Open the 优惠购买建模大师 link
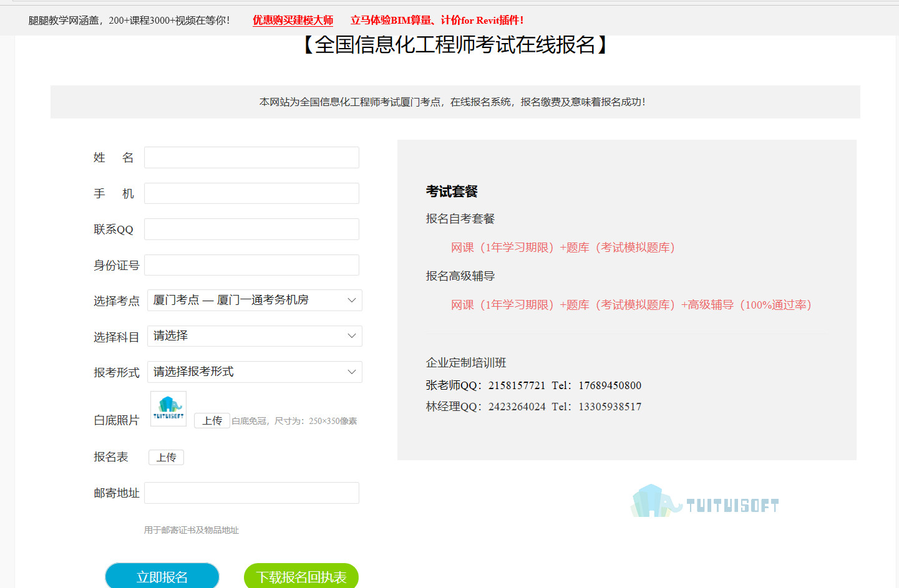 pyautogui.click(x=293, y=20)
